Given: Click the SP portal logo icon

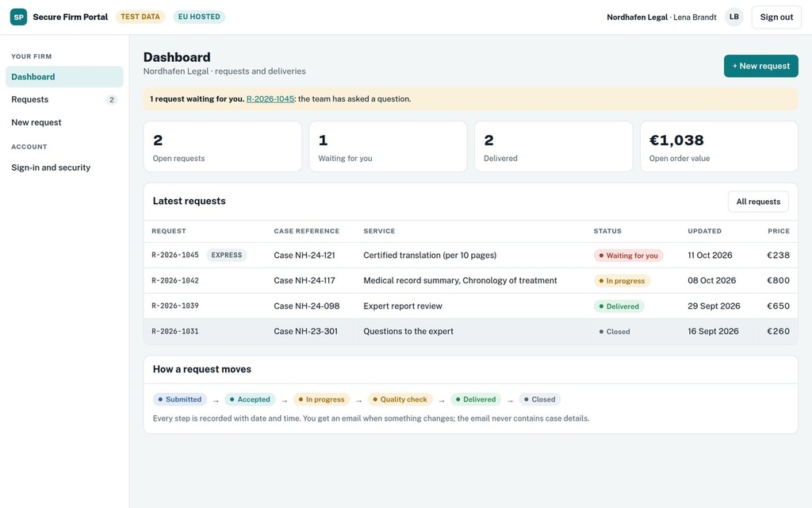Looking at the screenshot, I should [x=19, y=17].
